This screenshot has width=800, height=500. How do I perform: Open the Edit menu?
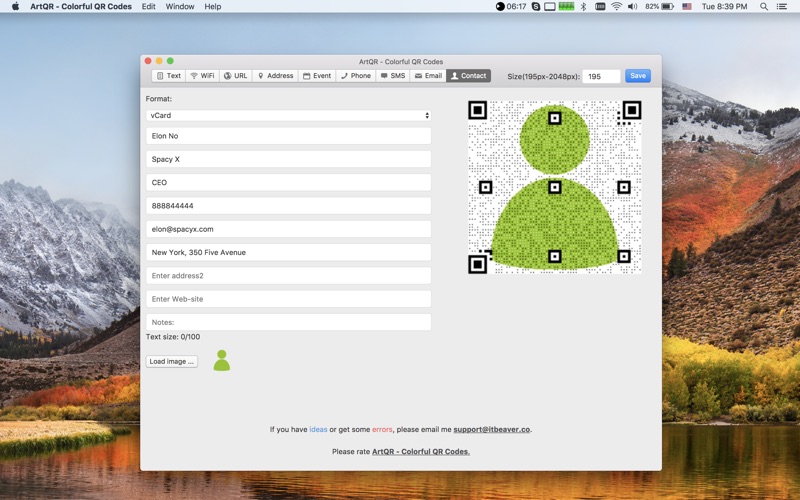(148, 7)
